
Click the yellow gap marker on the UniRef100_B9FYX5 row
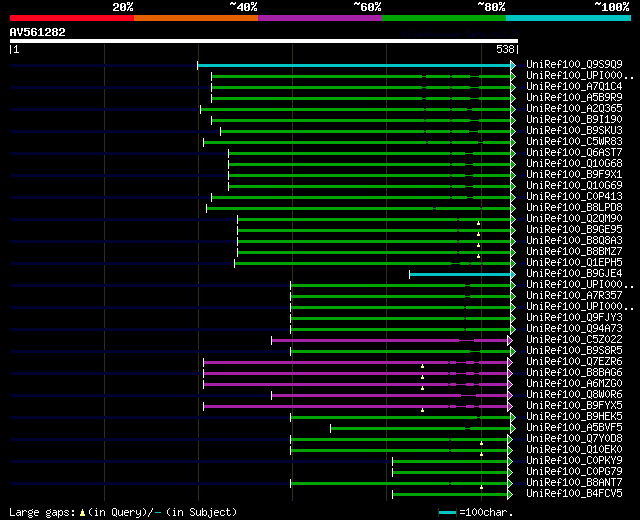(x=422, y=410)
